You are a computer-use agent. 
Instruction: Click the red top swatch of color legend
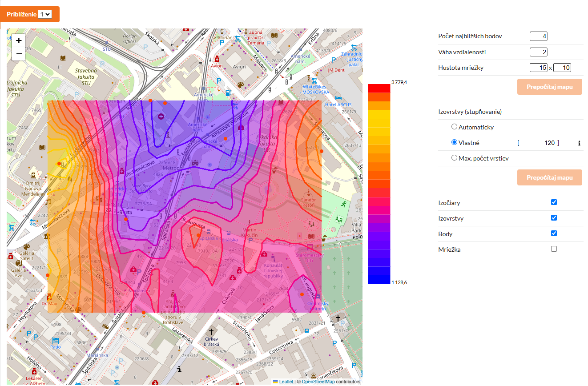point(379,88)
